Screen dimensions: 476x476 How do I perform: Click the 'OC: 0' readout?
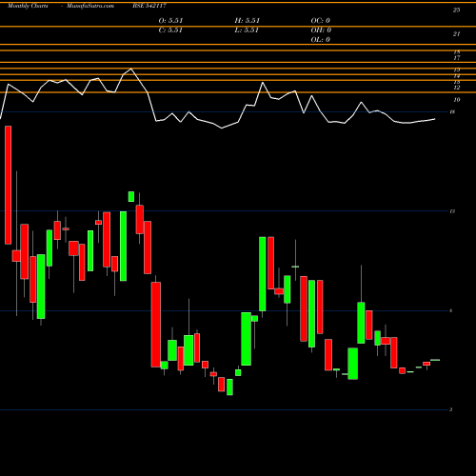point(321,21)
